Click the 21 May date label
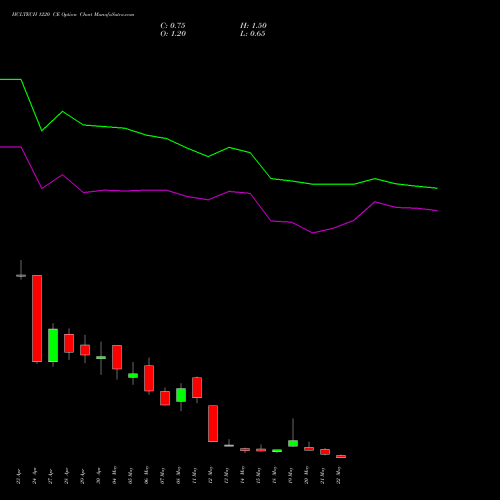The image size is (500, 500). coord(323,476)
